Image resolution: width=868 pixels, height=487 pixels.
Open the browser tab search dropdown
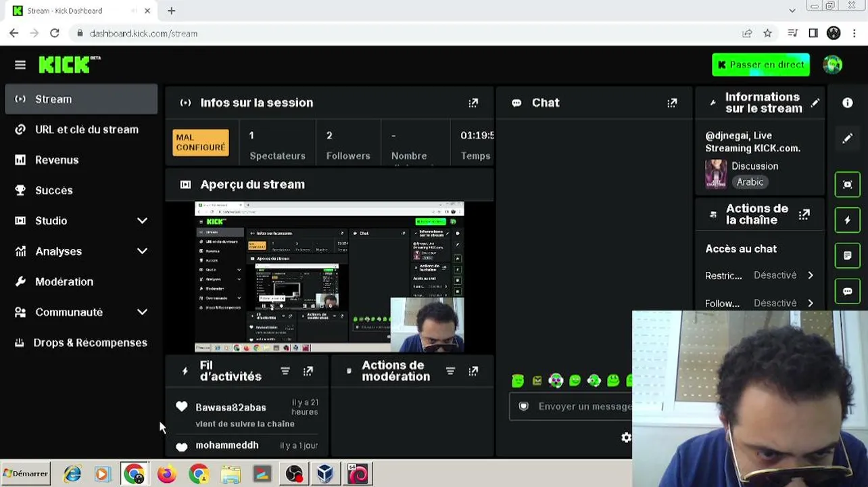point(792,11)
